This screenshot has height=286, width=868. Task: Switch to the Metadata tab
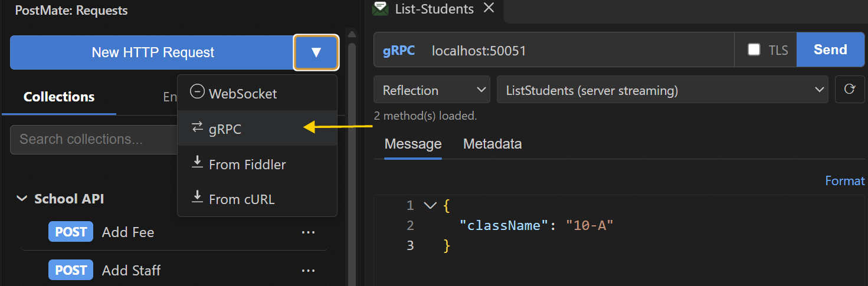click(x=492, y=144)
